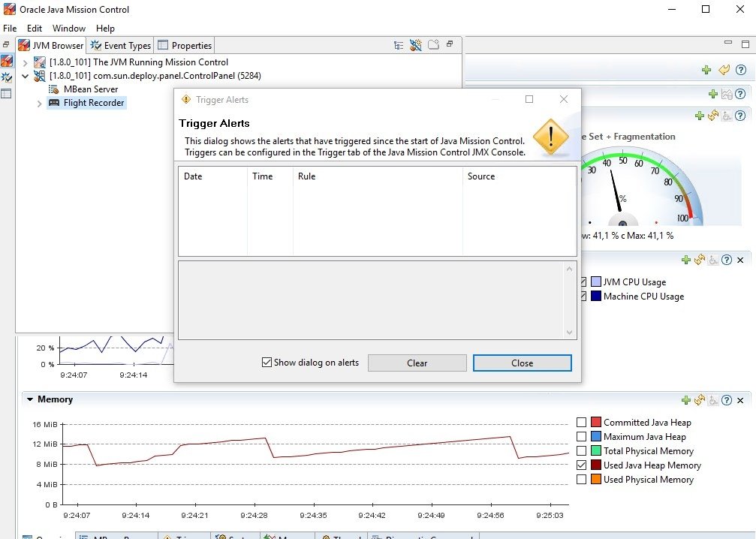This screenshot has width=756, height=539.
Task: Click the yellow reset arrow icon
Action: pos(724,70)
